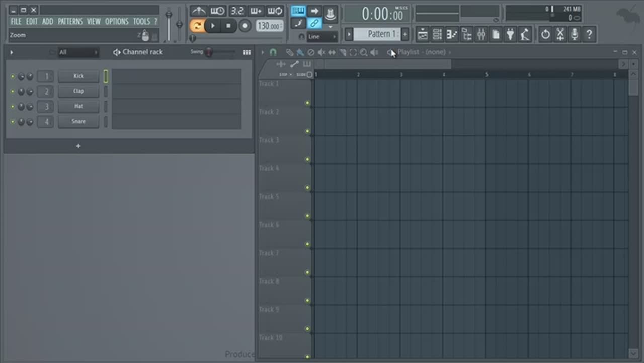Add a new channel with plus button
The width and height of the screenshot is (644, 363).
pyautogui.click(x=78, y=146)
